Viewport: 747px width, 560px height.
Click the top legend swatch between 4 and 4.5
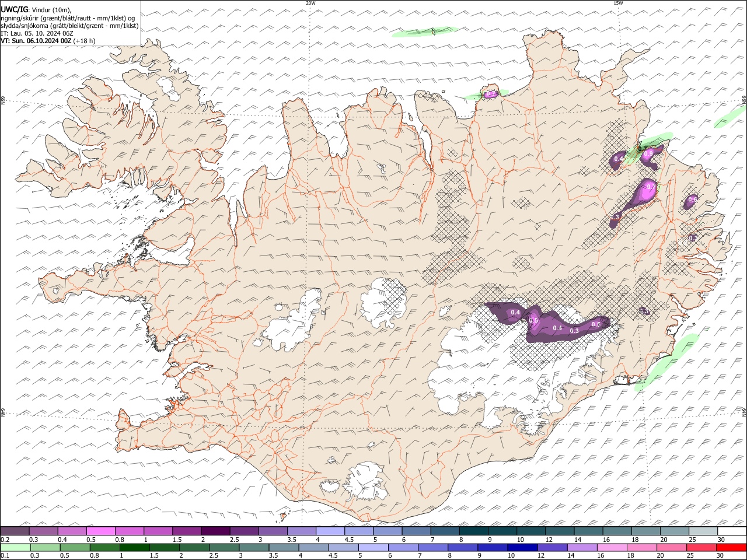pos(330,531)
